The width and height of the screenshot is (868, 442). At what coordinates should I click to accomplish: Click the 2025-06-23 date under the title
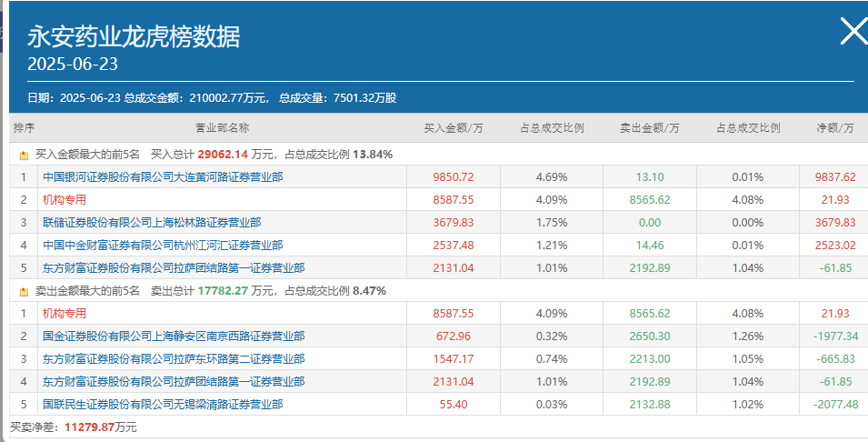(73, 65)
